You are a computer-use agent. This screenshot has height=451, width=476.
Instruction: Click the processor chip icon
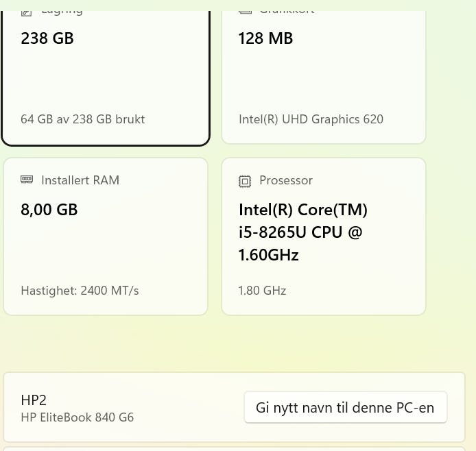245,181
